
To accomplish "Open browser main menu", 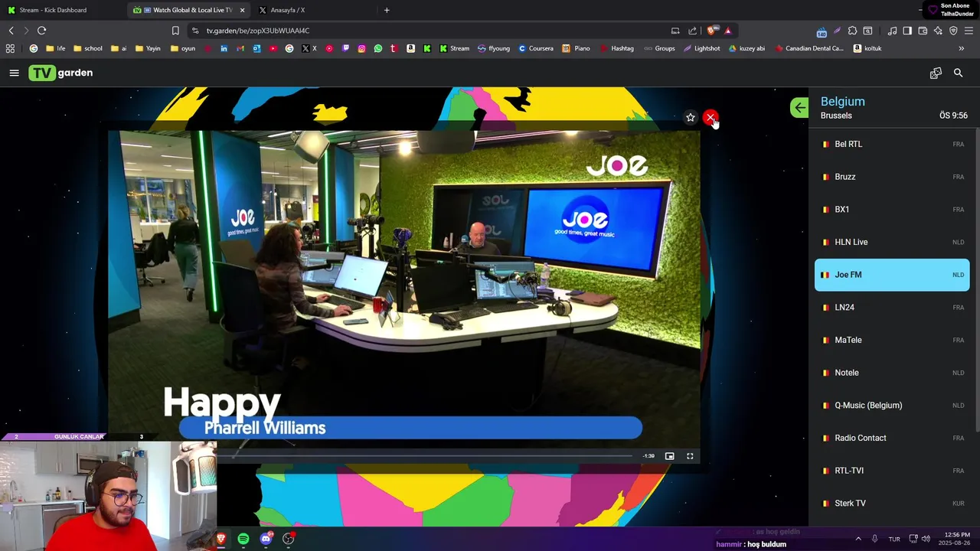I will point(969,31).
